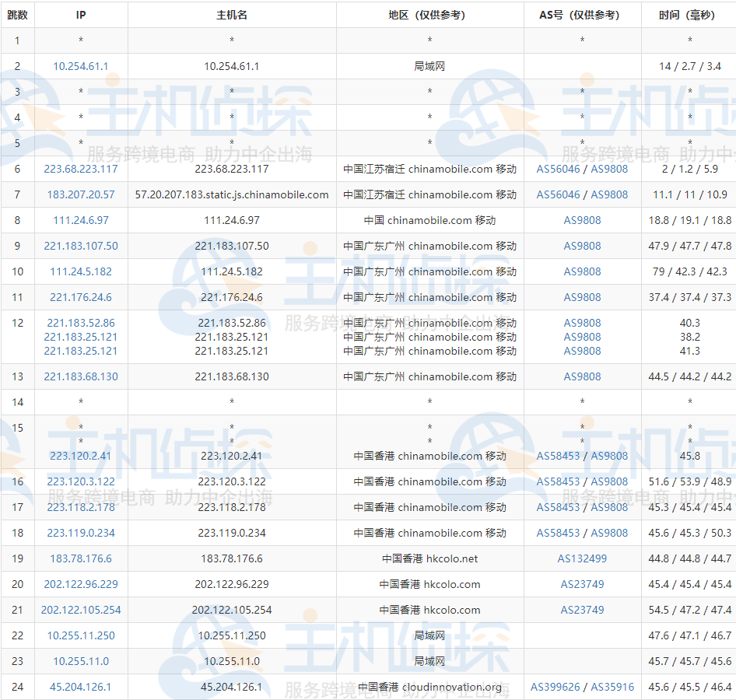Open AS58453 link in hop 18 row
Screen dimensions: 736x700
(x=558, y=533)
